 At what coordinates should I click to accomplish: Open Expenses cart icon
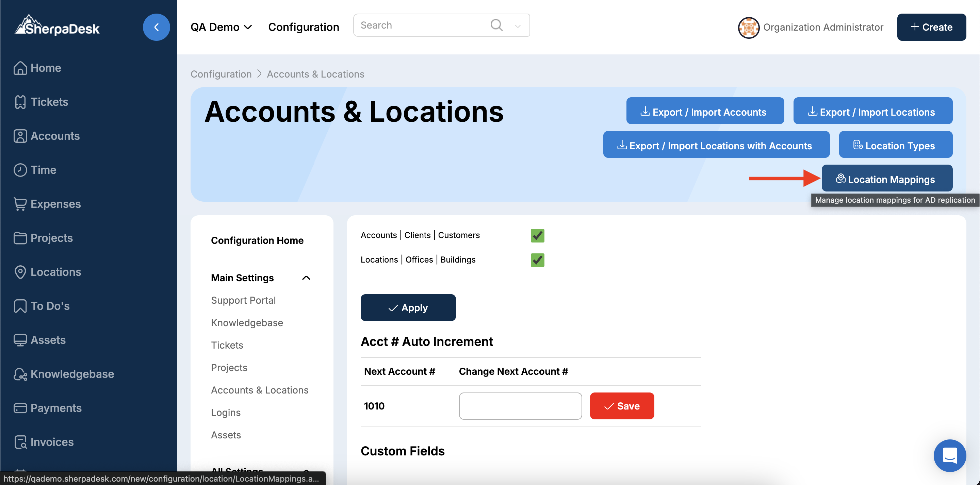tap(20, 204)
